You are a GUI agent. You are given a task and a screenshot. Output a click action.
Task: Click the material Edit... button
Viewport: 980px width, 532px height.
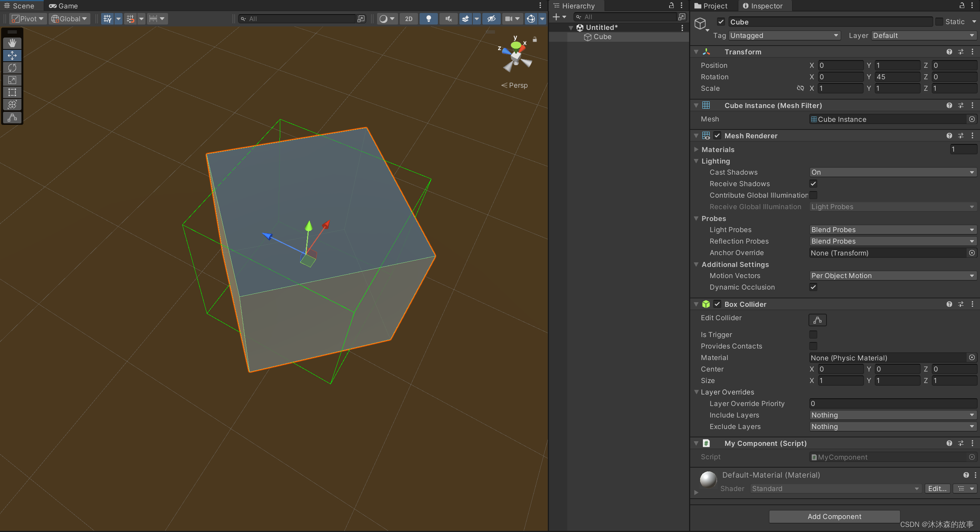(x=937, y=489)
